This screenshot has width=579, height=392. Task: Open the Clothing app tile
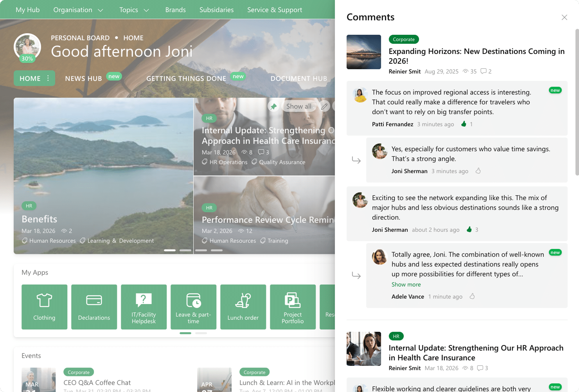(x=44, y=307)
